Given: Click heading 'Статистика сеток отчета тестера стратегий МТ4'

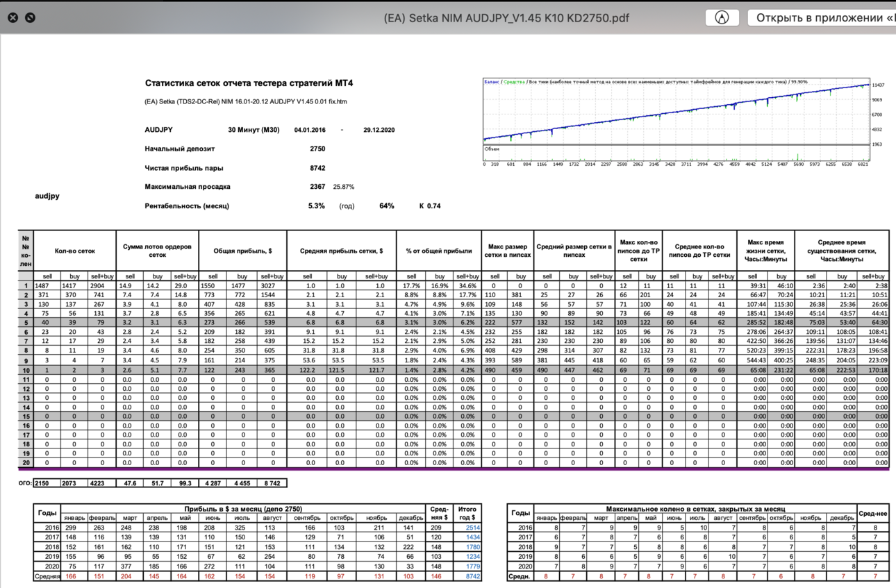Looking at the screenshot, I should coord(249,83).
